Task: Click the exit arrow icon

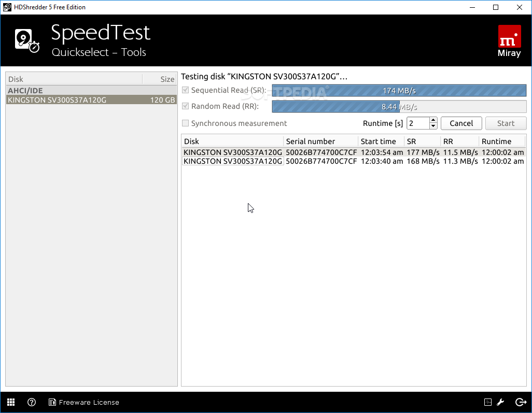Action: tap(521, 402)
